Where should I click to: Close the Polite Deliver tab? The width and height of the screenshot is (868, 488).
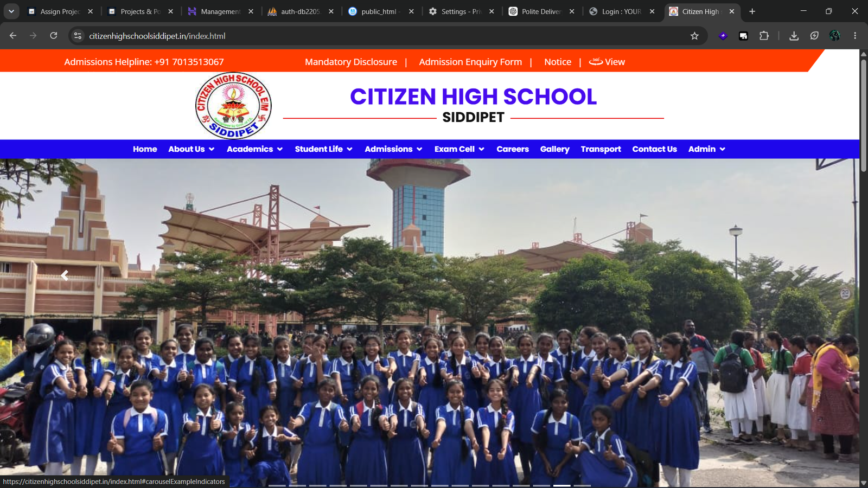tap(572, 11)
